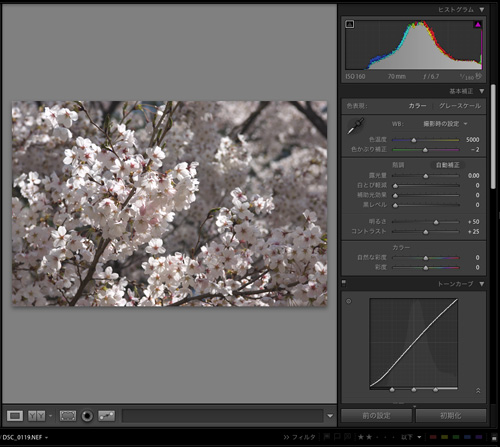The width and height of the screenshot is (500, 447).
Task: Filter by rejected photos
Action: (347, 437)
